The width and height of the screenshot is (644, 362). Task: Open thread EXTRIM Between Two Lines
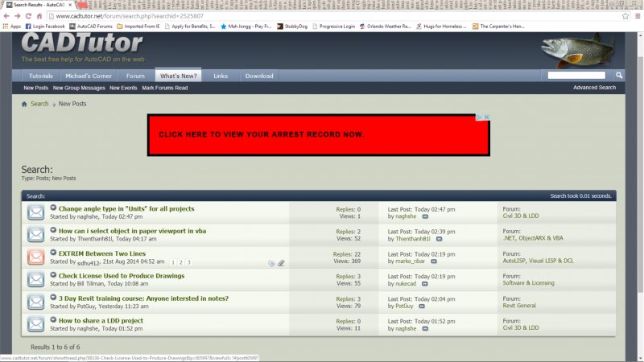102,253
